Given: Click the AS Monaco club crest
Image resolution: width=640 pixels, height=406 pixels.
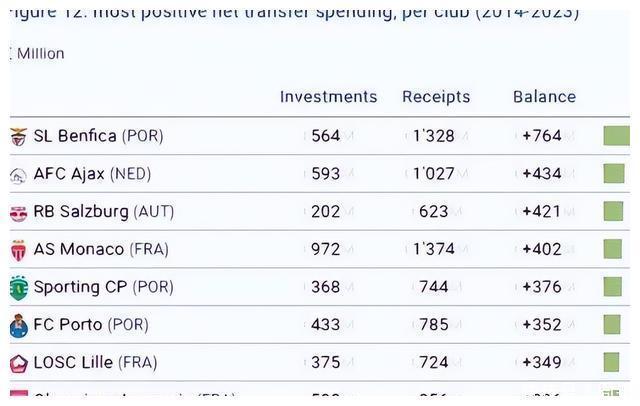Looking at the screenshot, I should click(x=18, y=250).
